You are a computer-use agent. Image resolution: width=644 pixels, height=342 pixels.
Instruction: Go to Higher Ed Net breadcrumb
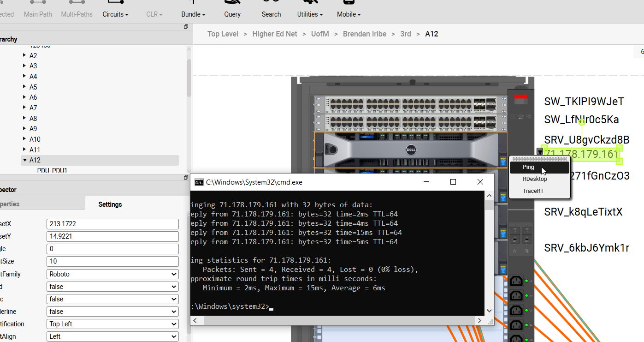click(275, 34)
